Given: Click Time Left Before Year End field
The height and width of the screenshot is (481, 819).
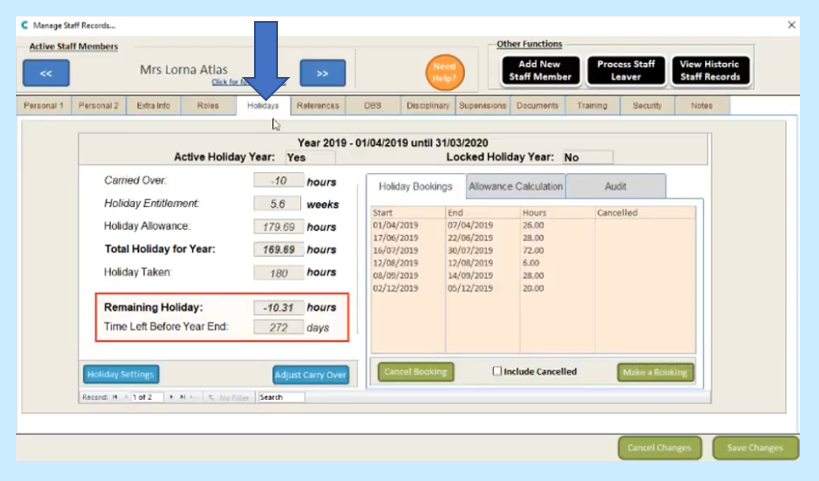Looking at the screenshot, I should click(x=278, y=327).
